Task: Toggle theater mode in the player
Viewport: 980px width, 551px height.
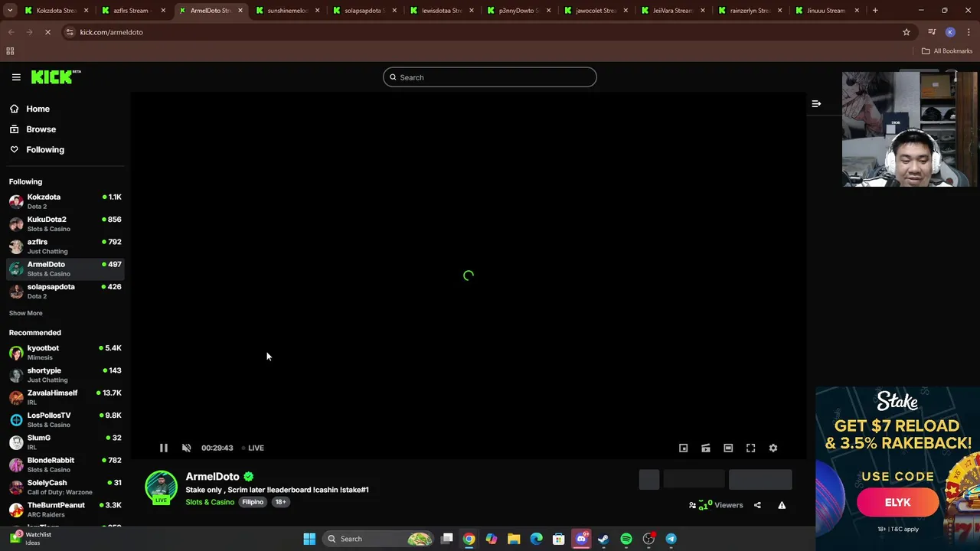Action: (728, 448)
